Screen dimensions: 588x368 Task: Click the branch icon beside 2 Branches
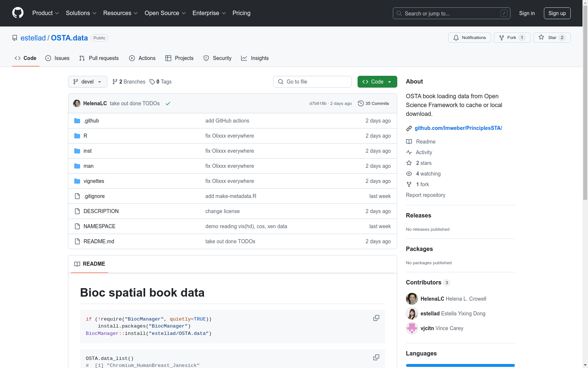coord(115,82)
